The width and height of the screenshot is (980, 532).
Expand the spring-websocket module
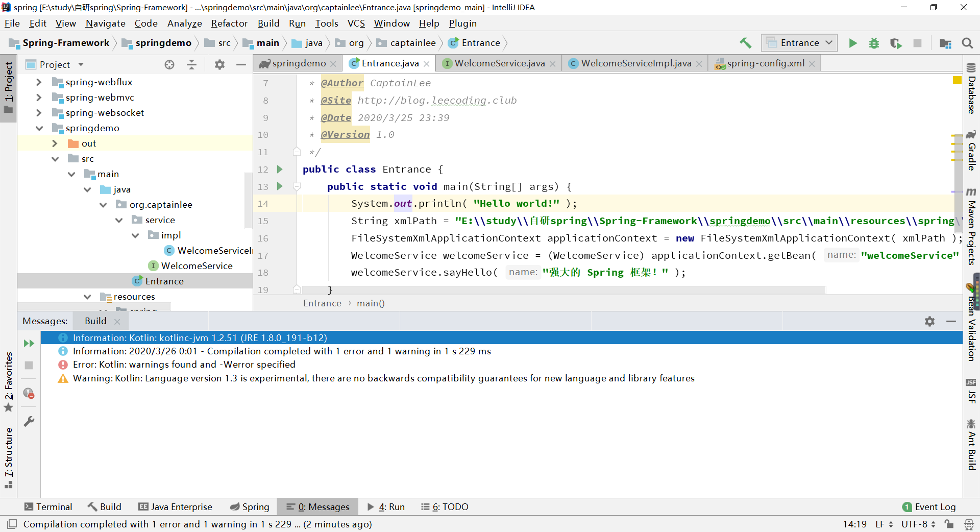tap(39, 113)
